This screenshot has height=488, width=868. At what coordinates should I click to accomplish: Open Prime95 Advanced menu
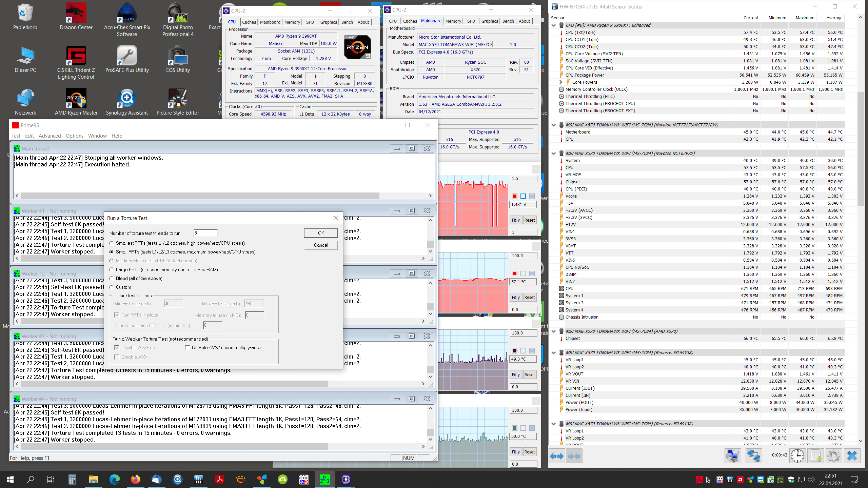point(50,136)
